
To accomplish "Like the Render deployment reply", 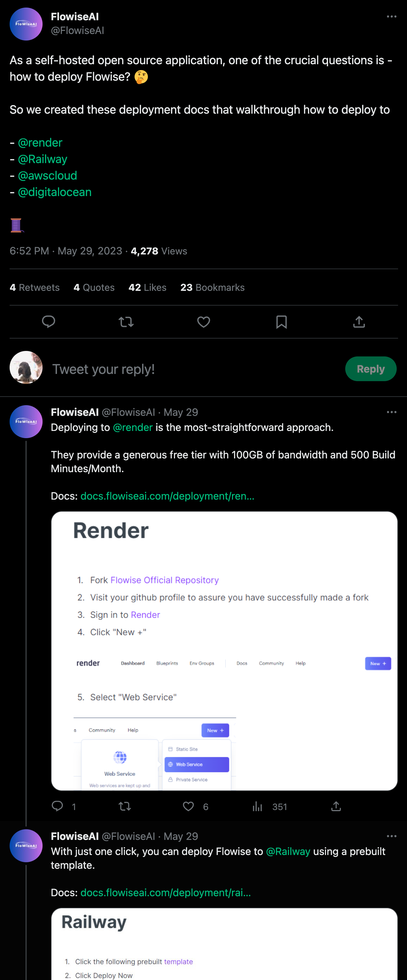I will tap(188, 807).
